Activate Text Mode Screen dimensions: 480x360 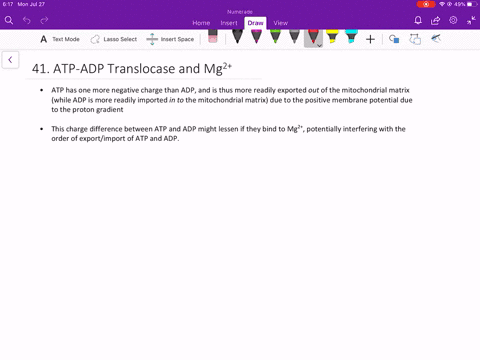[60, 39]
